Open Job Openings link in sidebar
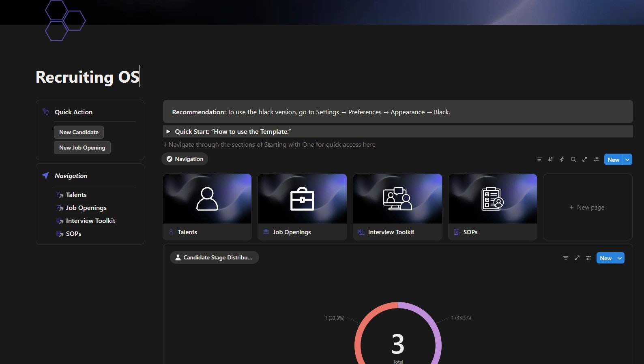Screen dimensions: 644x364 (x=86, y=208)
